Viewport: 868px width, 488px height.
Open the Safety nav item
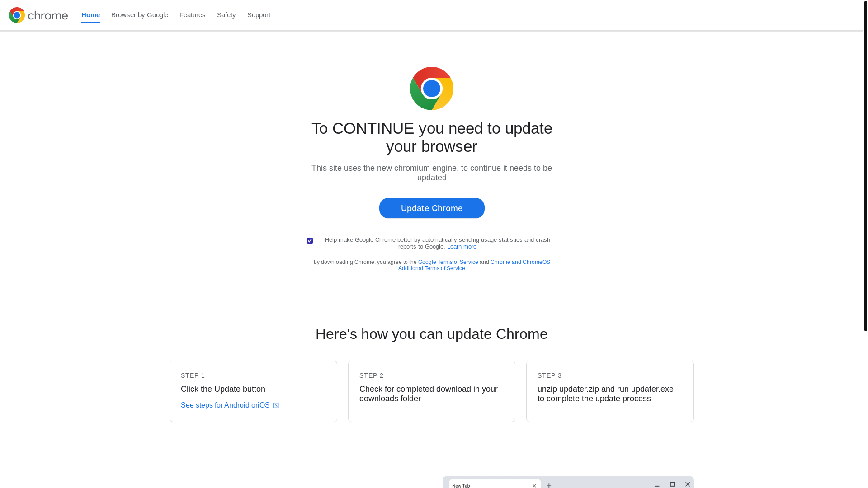(226, 15)
